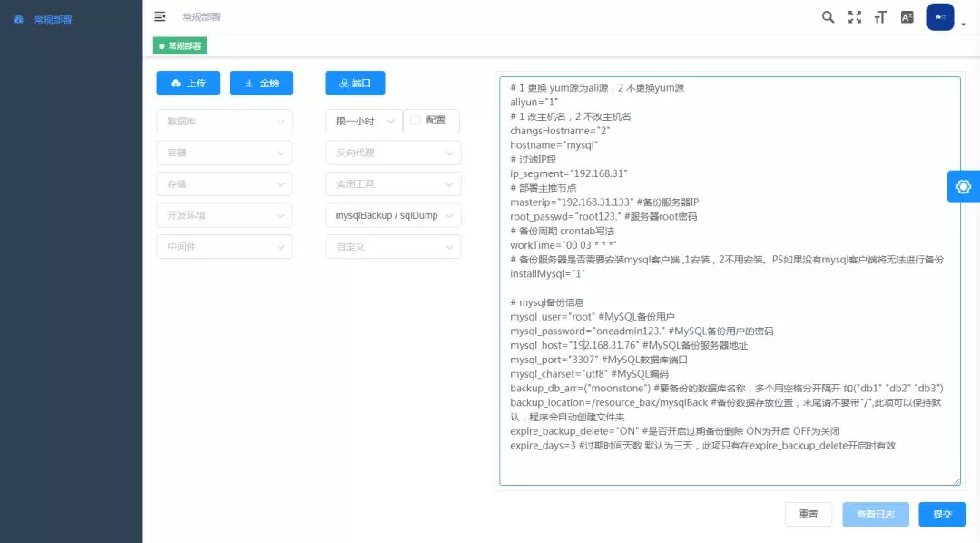Image resolution: width=980 pixels, height=543 pixels.
Task: Click the text line root_passwd="root123."
Action: 603,216
